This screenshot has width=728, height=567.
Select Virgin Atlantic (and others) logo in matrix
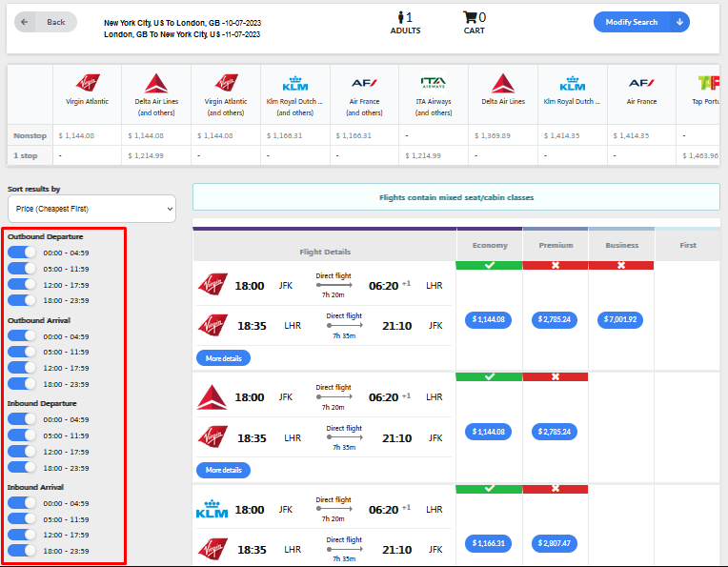[226, 83]
